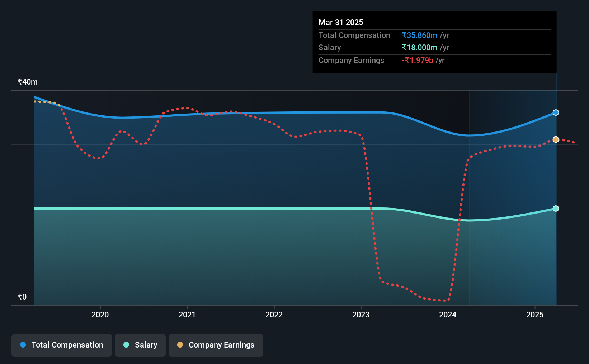Click the orange Company Earnings data point marker

click(x=556, y=139)
